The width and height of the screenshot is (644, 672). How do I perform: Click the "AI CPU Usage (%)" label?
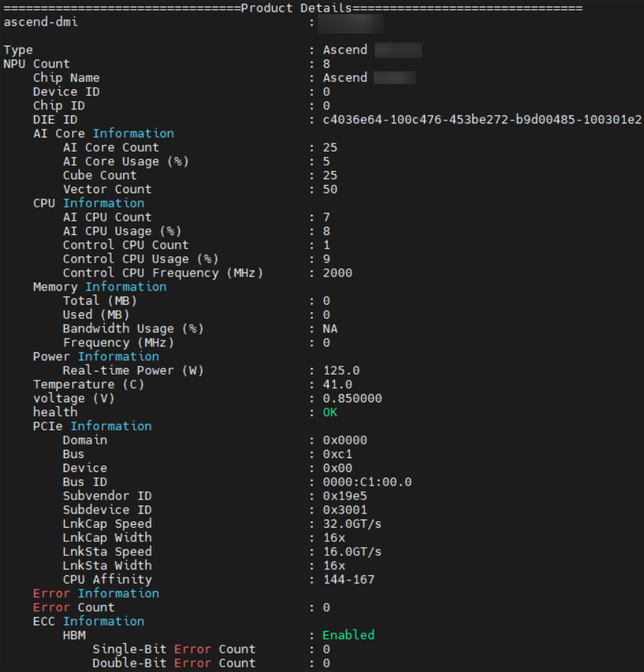click(122, 231)
